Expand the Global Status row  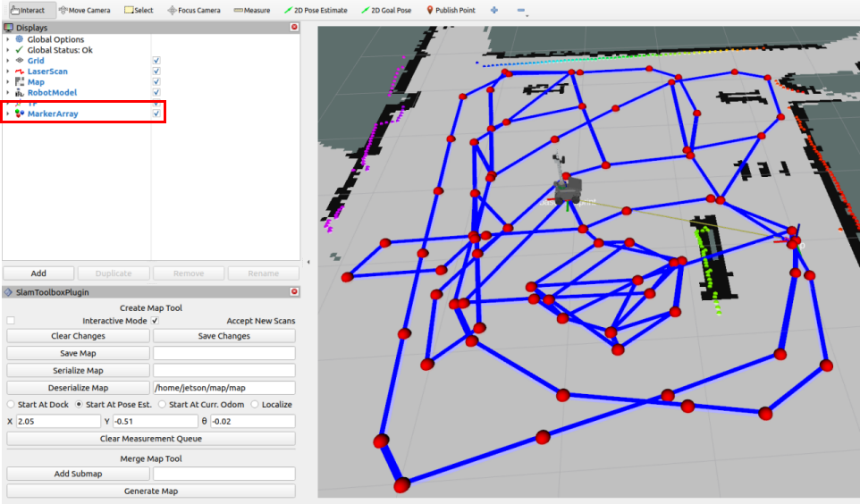pos(8,50)
